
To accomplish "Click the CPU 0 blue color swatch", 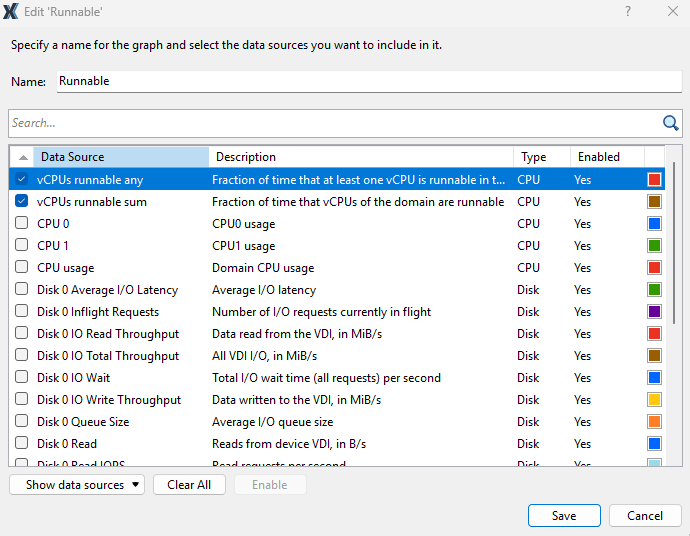I will click(654, 224).
